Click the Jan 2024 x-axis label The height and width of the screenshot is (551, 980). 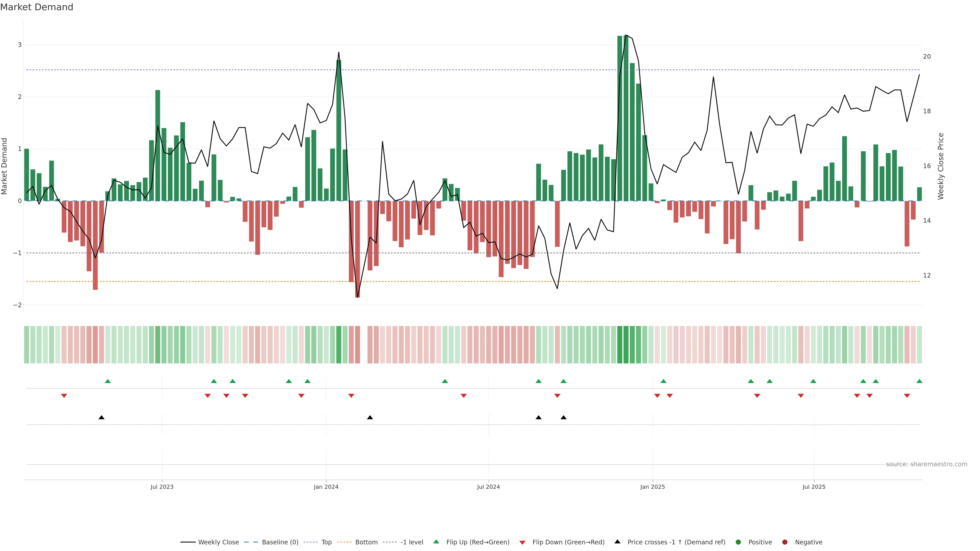[326, 487]
